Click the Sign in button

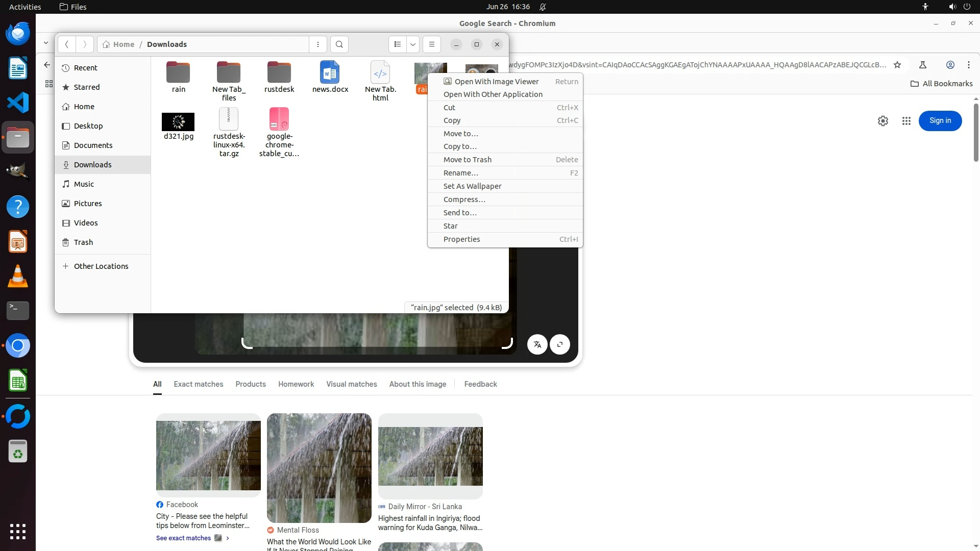[x=940, y=121]
